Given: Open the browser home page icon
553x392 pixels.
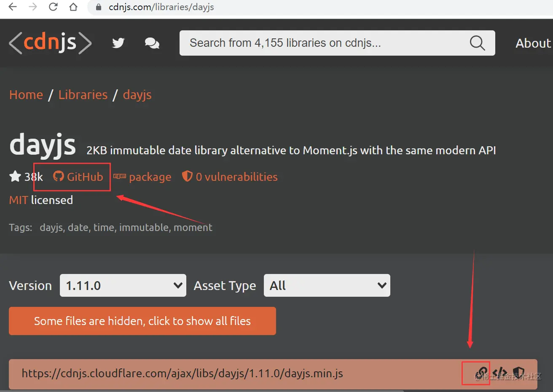Looking at the screenshot, I should pyautogui.click(x=73, y=7).
